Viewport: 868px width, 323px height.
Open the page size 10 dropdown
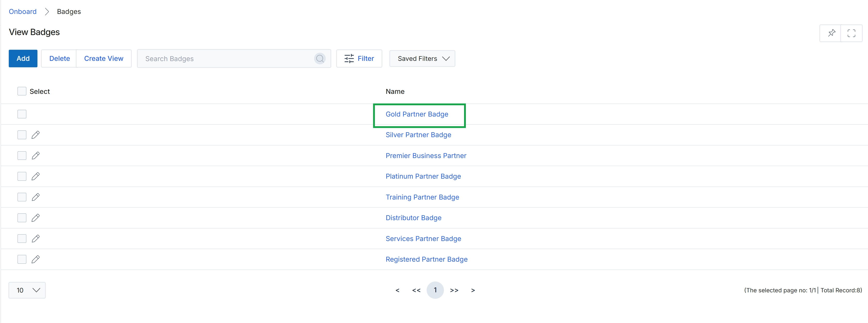[x=27, y=290]
